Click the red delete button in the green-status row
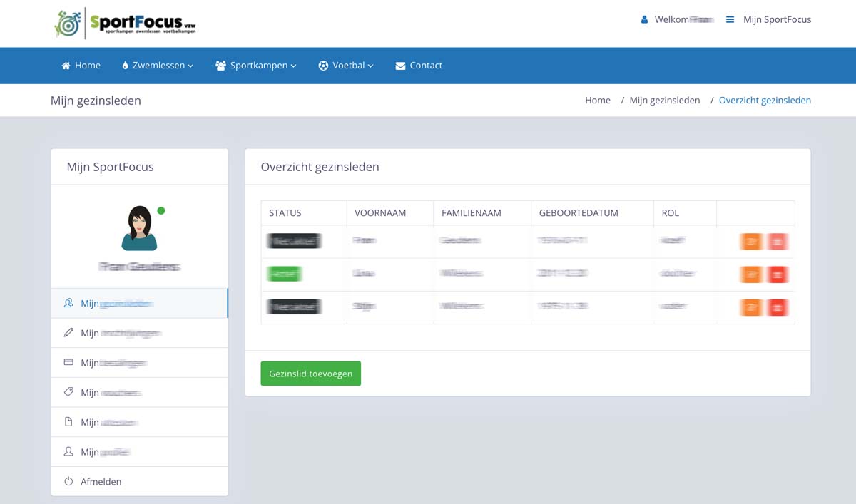 click(778, 274)
